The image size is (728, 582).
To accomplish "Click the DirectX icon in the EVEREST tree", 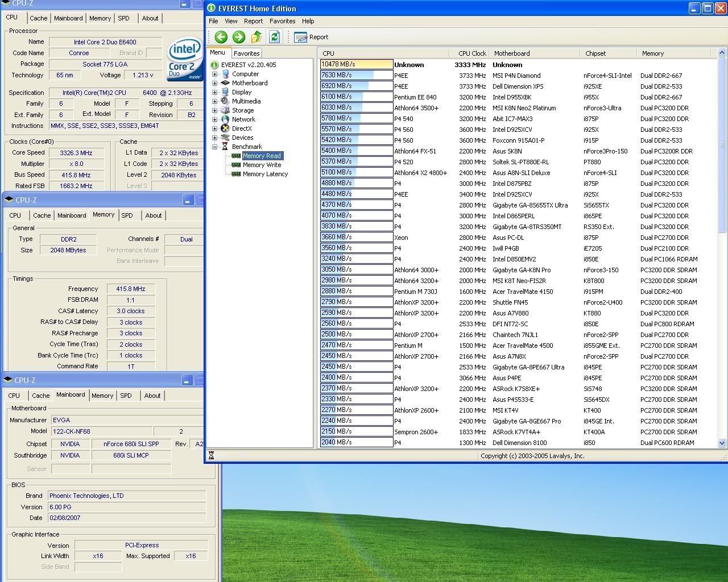I will [x=225, y=128].
